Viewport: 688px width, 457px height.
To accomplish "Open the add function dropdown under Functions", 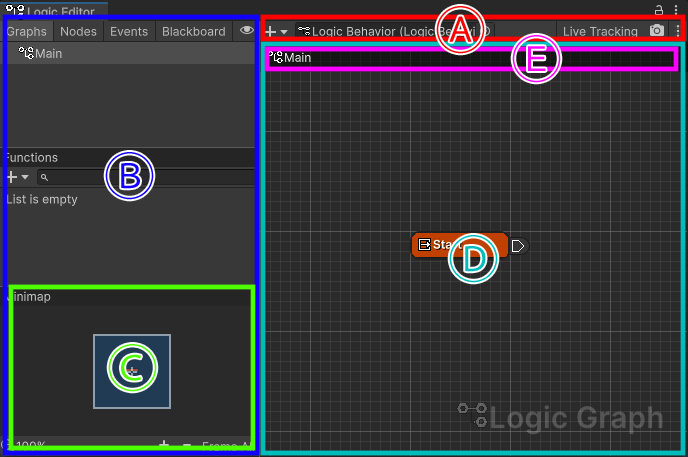I will coord(17,177).
